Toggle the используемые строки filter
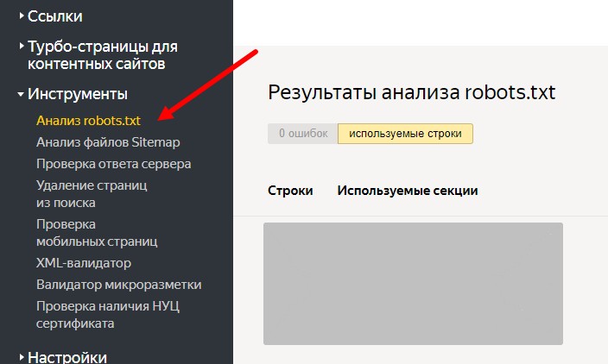Image resolution: width=608 pixels, height=364 pixels. tap(405, 135)
